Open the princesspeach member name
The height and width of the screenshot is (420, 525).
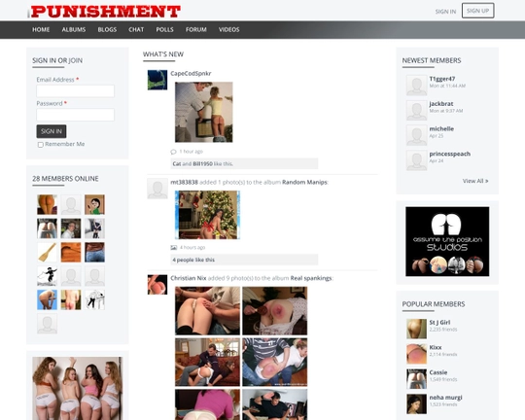(x=450, y=154)
